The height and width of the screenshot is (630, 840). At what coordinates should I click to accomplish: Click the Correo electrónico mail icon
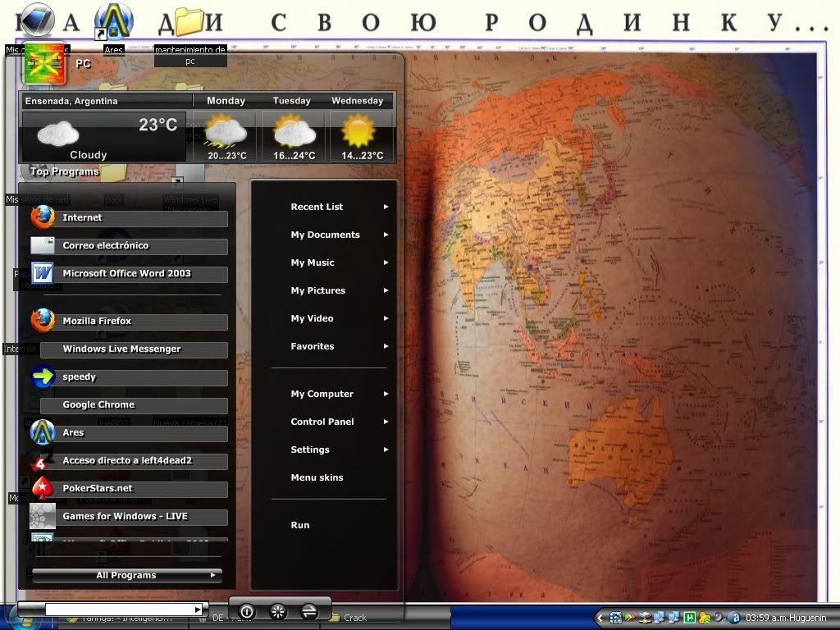43,245
